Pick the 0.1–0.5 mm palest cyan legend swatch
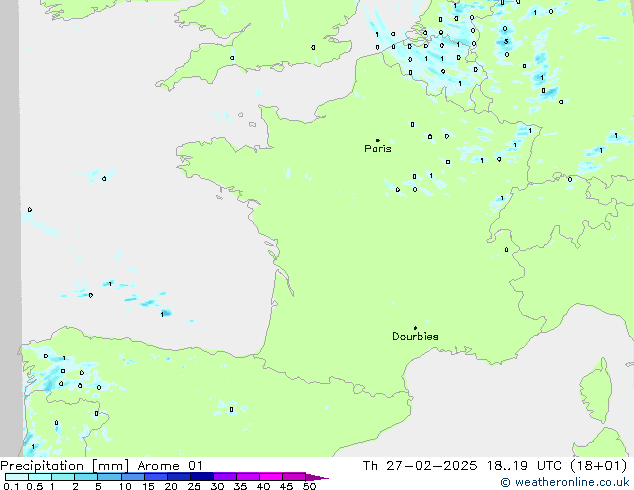Image resolution: width=634 pixels, height=490 pixels. coord(17,477)
